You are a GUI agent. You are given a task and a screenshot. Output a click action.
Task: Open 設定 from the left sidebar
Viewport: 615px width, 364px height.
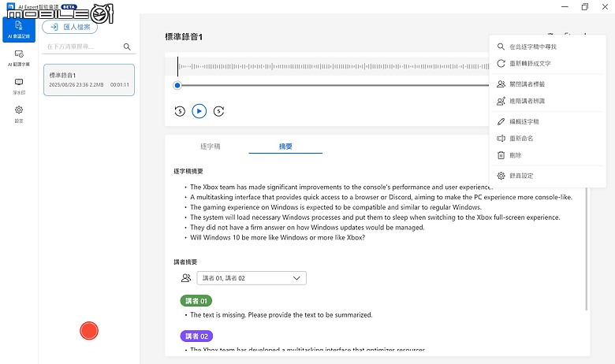[x=19, y=114]
